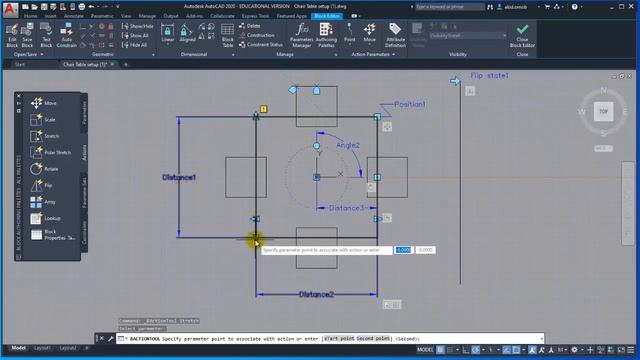The width and height of the screenshot is (640, 360).
Task: Select the Linear dimensional constraint
Action: coord(167,33)
